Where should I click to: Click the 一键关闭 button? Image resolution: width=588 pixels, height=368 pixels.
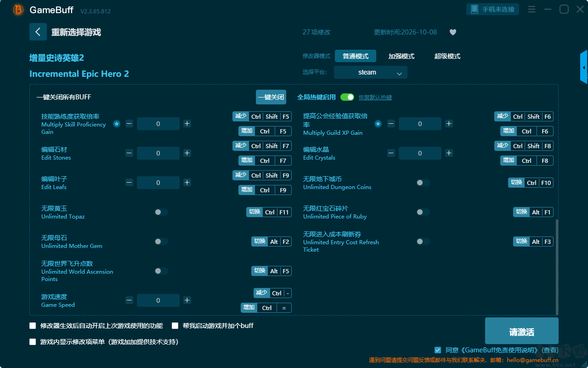271,97
